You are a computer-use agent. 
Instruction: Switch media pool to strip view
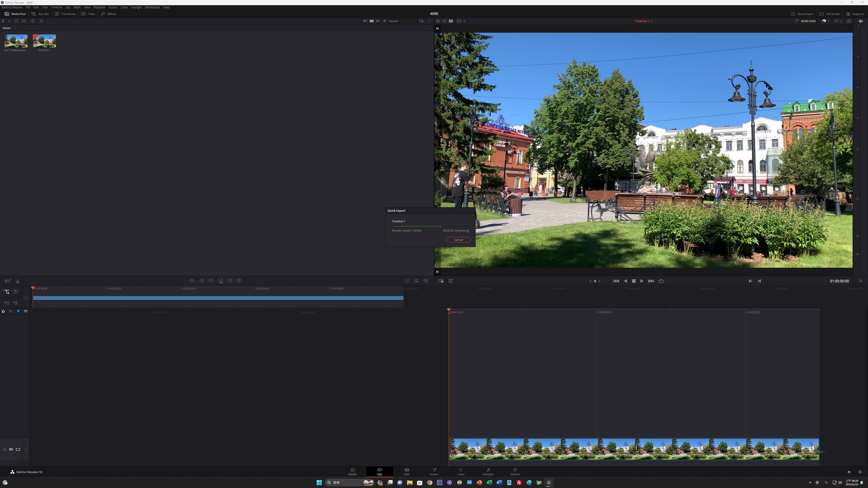coord(378,21)
